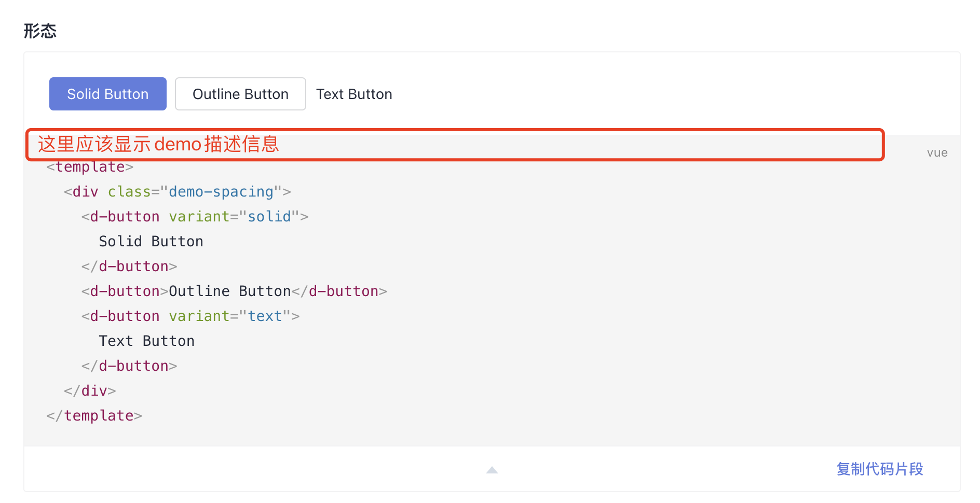Click the red demo描述信息 annotation text
The height and width of the screenshot is (503, 980).
click(x=158, y=144)
